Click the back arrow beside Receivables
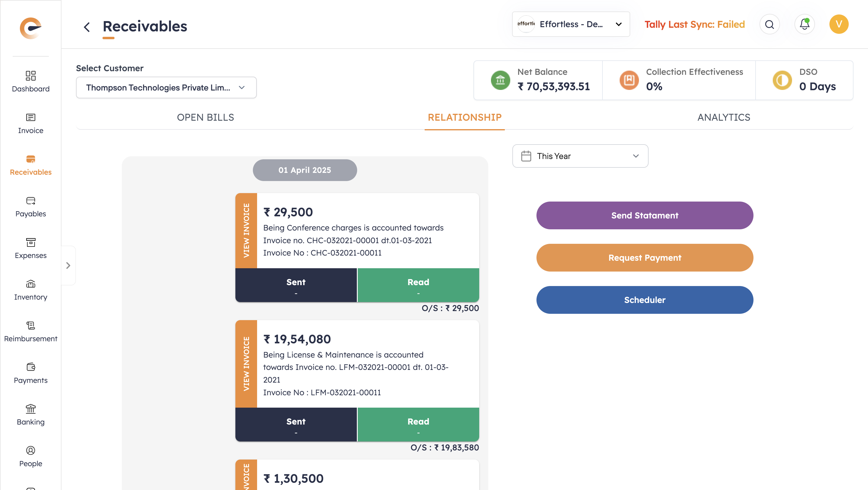Viewport: 868px width, 490px height. point(87,27)
